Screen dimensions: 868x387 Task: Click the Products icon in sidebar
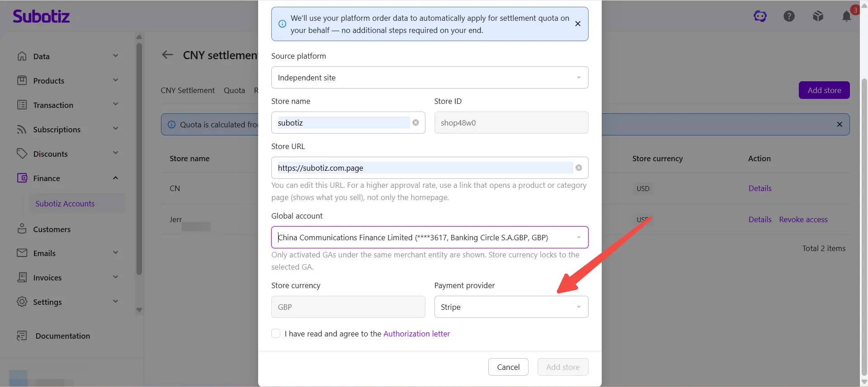click(22, 80)
